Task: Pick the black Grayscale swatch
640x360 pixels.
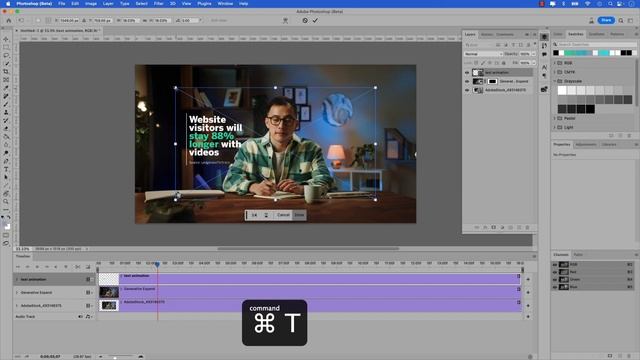Action: (590, 109)
